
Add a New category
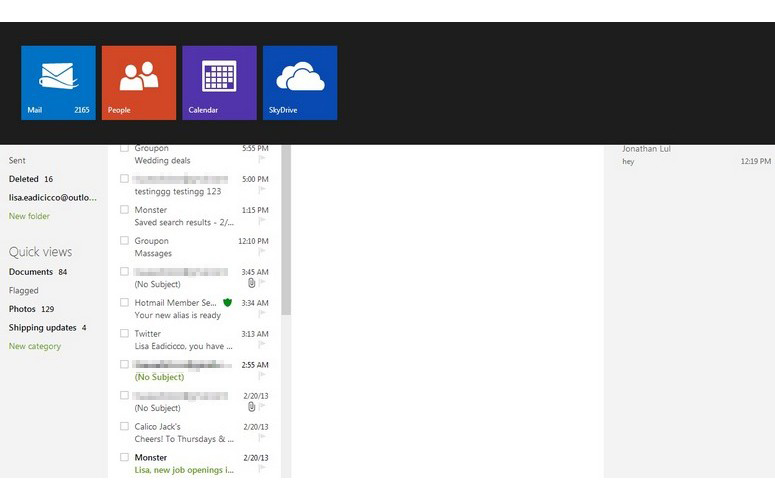(35, 346)
